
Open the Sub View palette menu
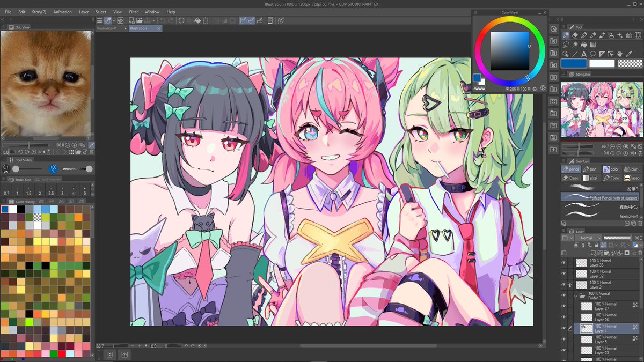click(4, 27)
